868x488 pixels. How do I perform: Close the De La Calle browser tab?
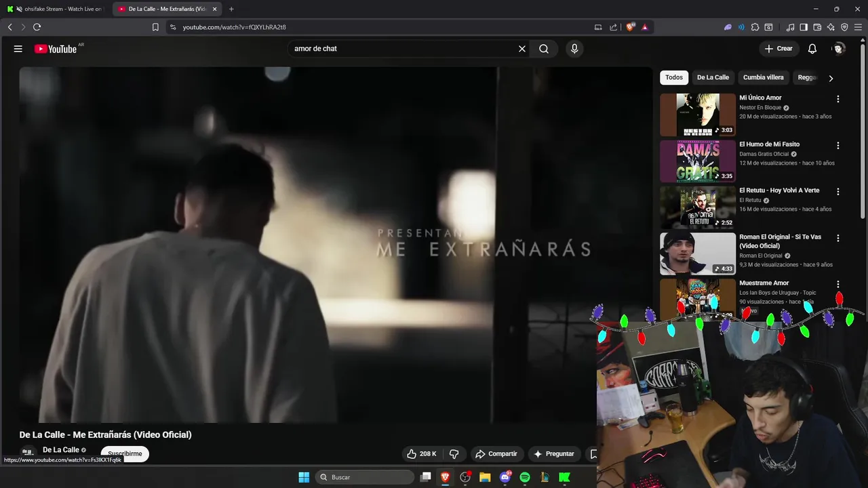(x=214, y=9)
